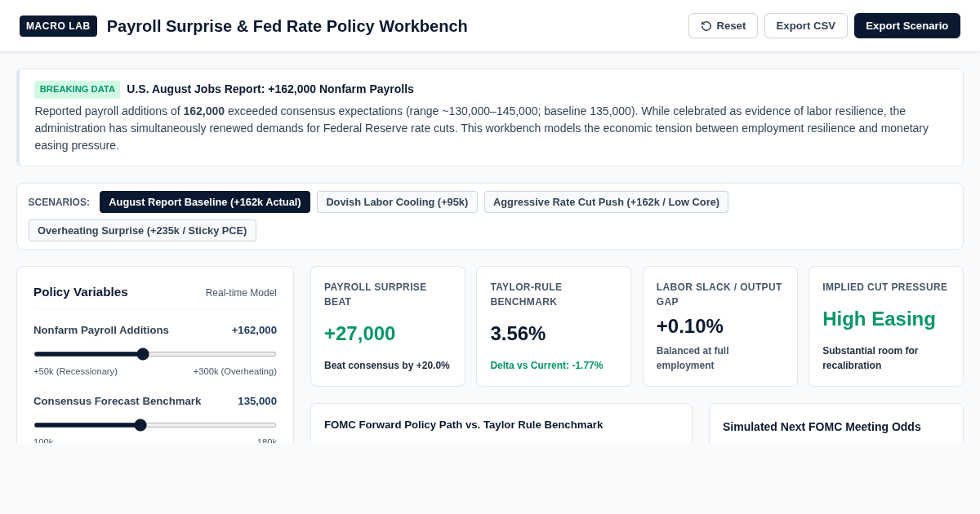Click the 3.56% Taylor-rule benchmark value
This screenshot has width=980, height=514.
pyautogui.click(x=518, y=334)
